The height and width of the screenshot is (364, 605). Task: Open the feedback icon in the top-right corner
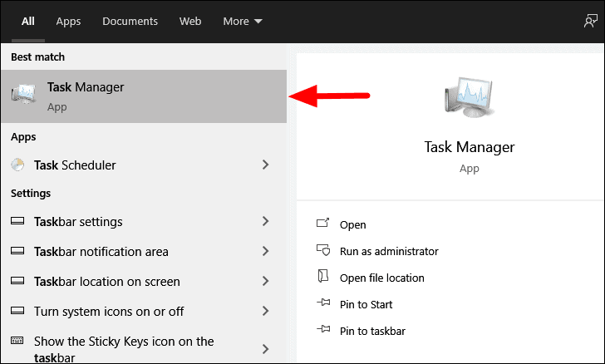590,21
